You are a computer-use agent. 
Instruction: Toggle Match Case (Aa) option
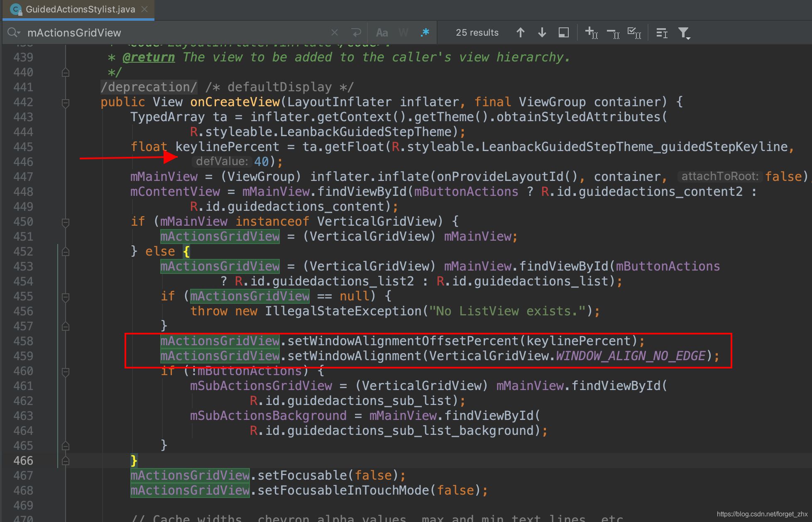tap(382, 32)
